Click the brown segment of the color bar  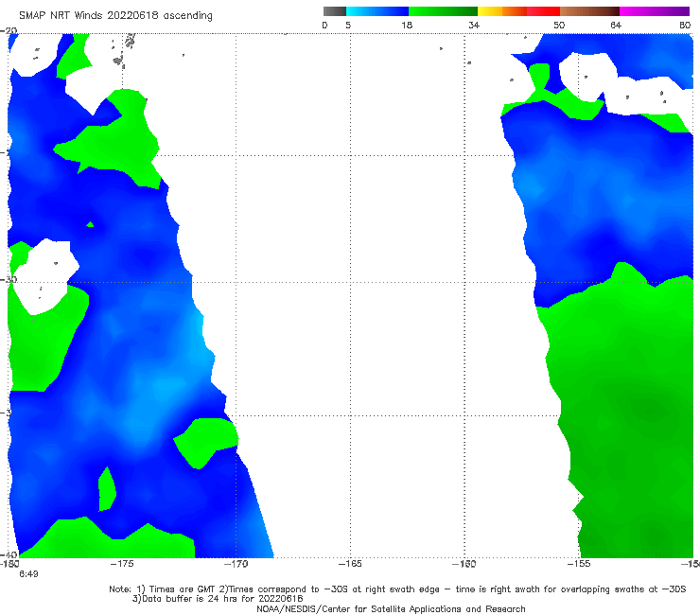click(x=589, y=11)
